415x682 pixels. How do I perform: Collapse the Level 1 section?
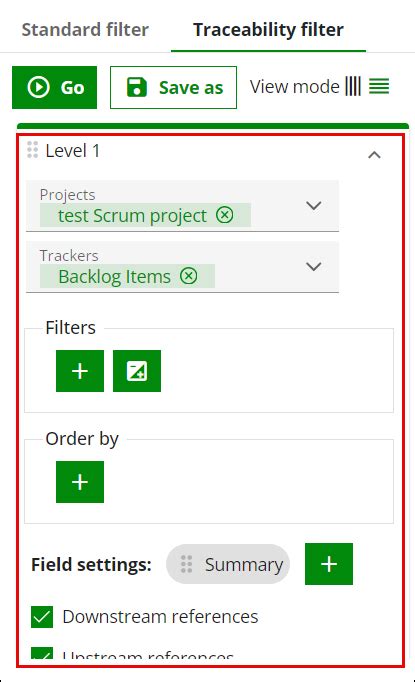point(374,155)
